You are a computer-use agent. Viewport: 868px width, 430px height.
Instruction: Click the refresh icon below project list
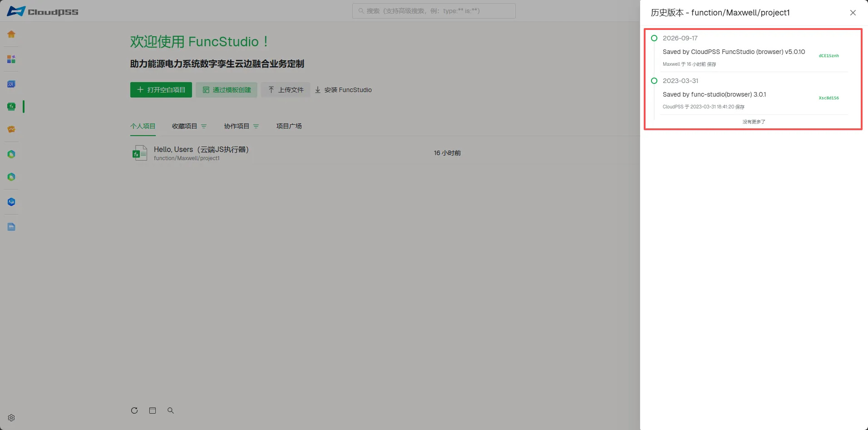(x=134, y=410)
